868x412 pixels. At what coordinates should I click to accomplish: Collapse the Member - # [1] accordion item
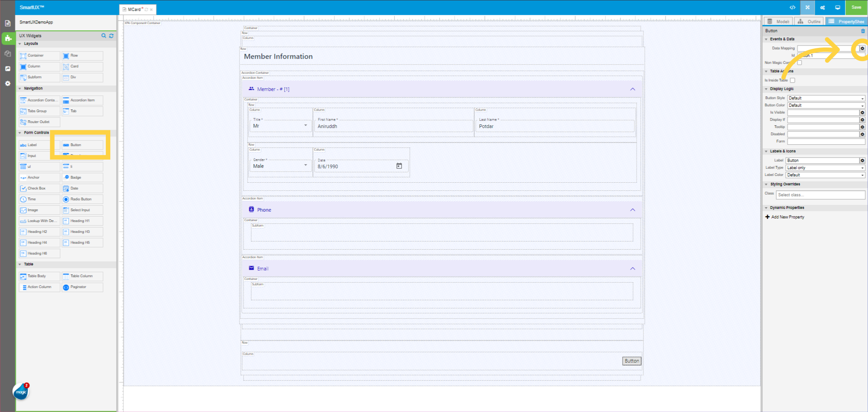coord(633,89)
